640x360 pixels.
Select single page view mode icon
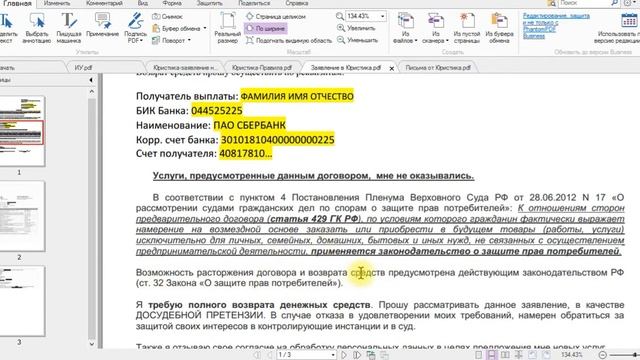[479, 355]
